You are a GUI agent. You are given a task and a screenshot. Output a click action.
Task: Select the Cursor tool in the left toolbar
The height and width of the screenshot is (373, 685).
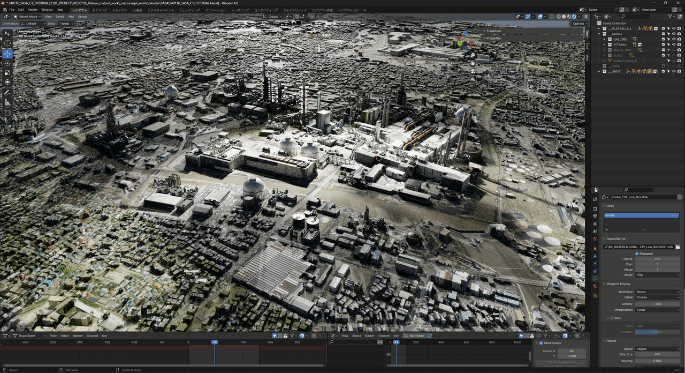[x=7, y=43]
